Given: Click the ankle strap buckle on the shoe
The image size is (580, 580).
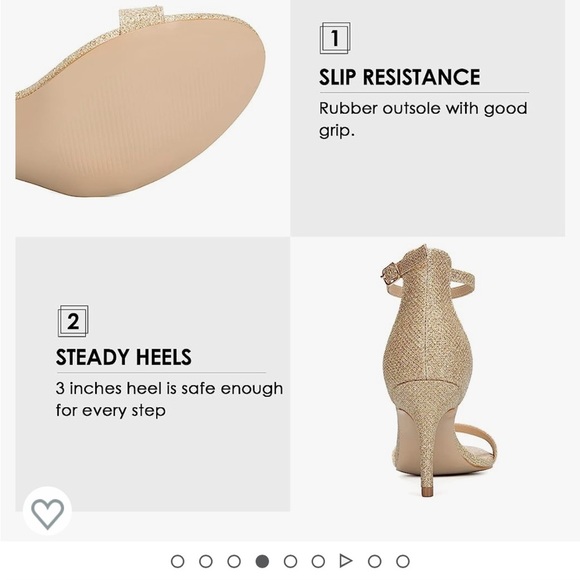Looking at the screenshot, I should pyautogui.click(x=390, y=273).
